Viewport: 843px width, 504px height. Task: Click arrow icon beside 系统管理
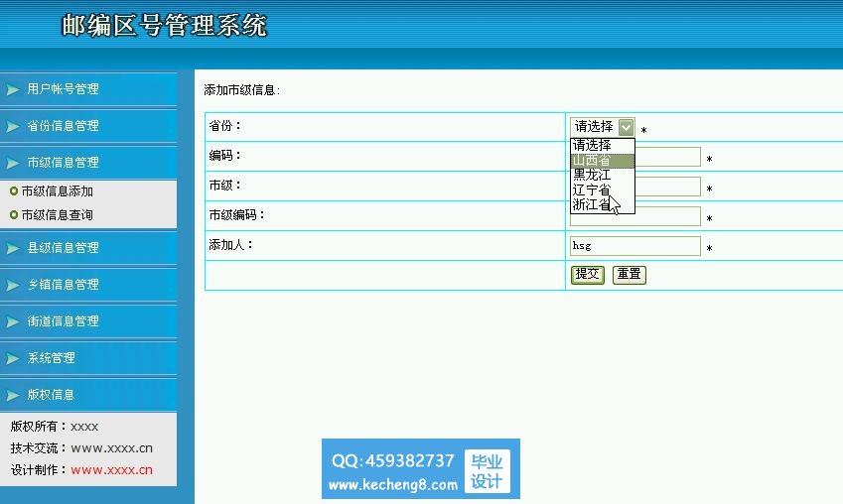(13, 358)
